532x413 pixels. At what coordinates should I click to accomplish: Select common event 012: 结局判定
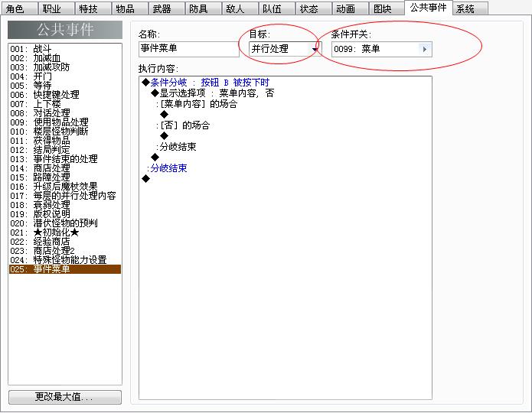(x=65, y=150)
